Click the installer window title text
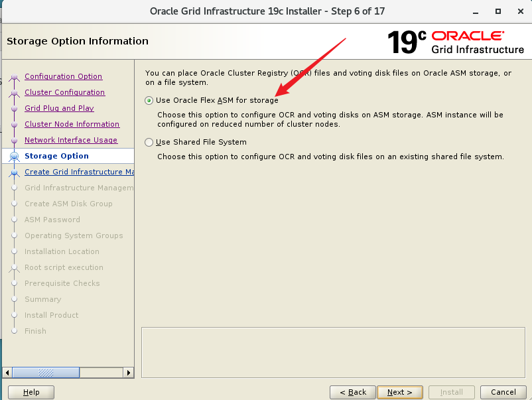 pos(267,11)
